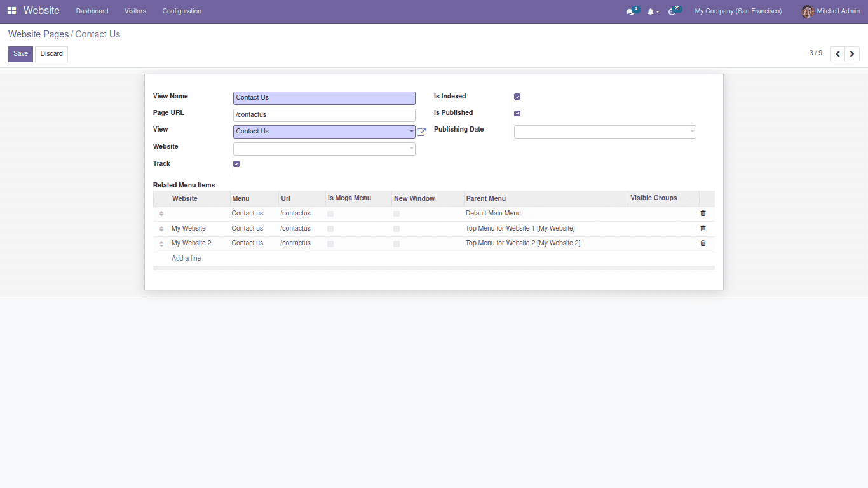Uncheck the Is Indexed checkbox
Image resolution: width=868 pixels, height=488 pixels.
point(517,97)
